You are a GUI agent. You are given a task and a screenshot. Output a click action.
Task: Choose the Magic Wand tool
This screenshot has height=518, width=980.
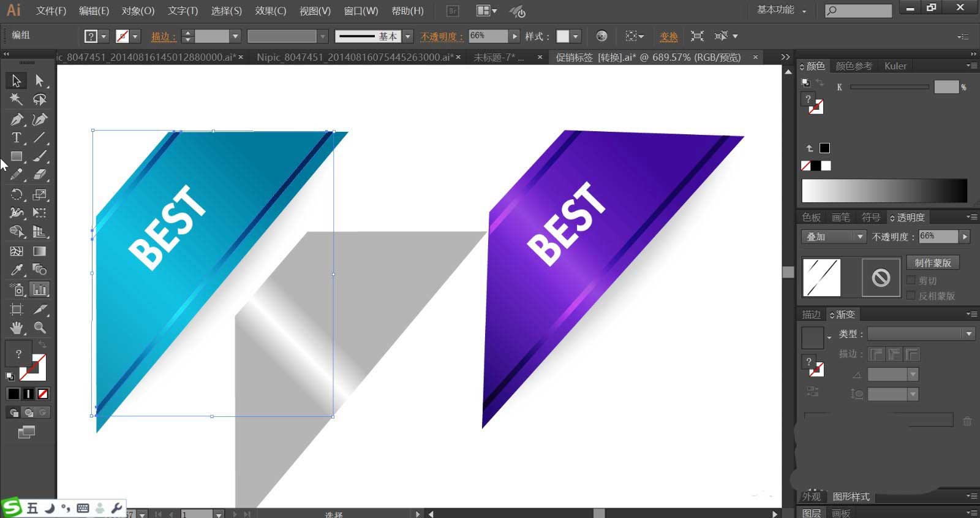(x=17, y=99)
